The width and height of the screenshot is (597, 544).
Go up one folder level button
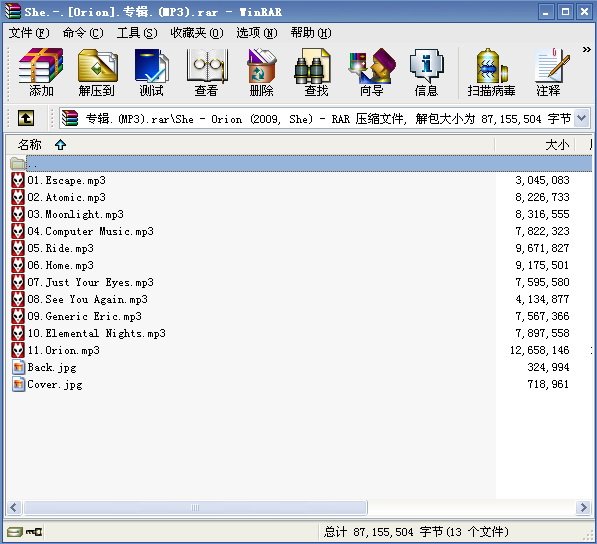(26, 118)
